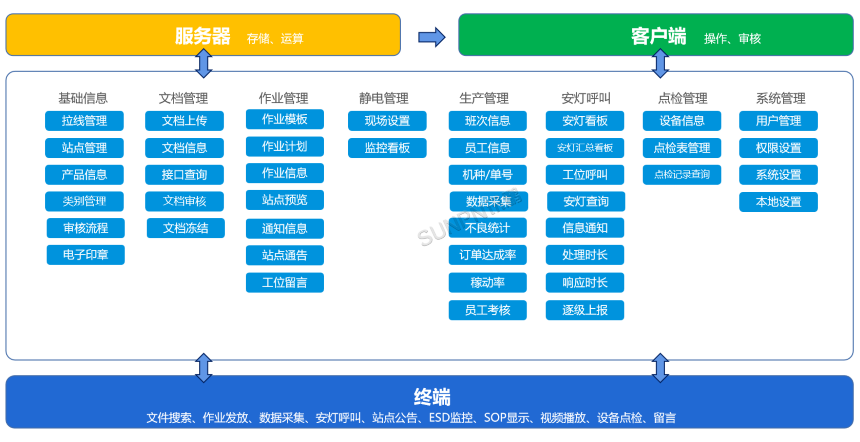Screen dimensions: 860x442
Task: Open 作业模板
Action: [285, 119]
